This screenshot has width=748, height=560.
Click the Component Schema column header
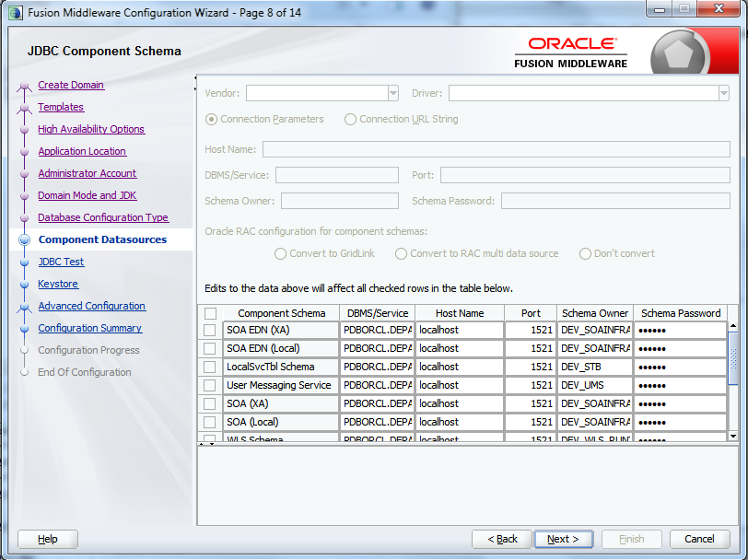coord(282,313)
